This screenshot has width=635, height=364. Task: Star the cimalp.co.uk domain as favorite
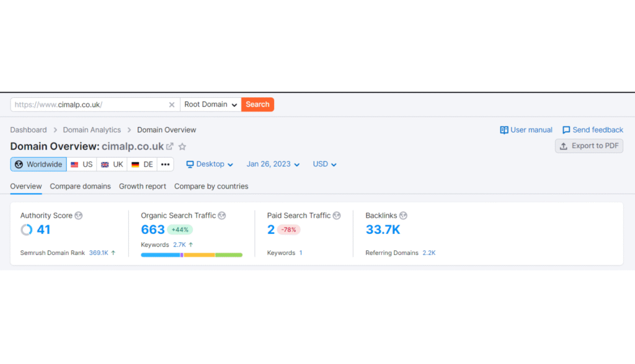[x=182, y=146]
